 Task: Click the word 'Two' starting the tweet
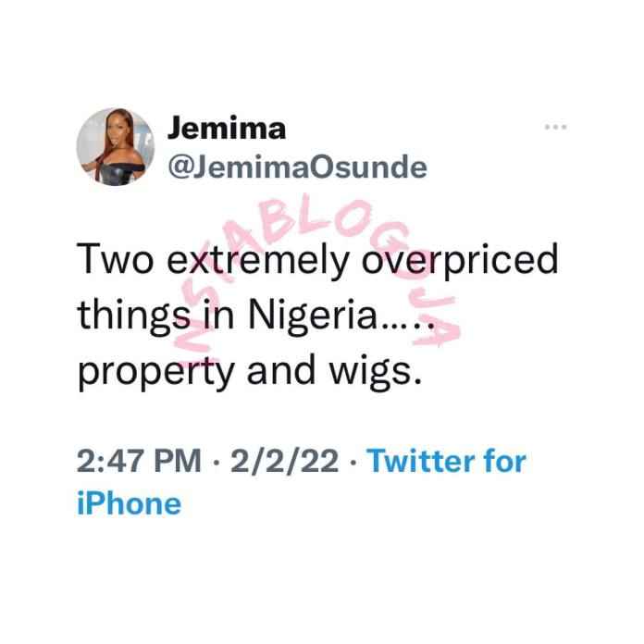pos(116,259)
